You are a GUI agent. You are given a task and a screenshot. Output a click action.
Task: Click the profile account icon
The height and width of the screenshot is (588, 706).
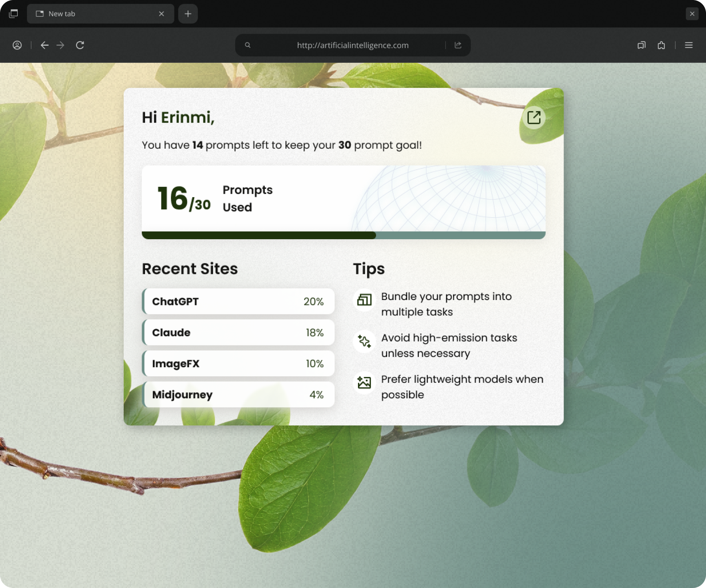17,45
